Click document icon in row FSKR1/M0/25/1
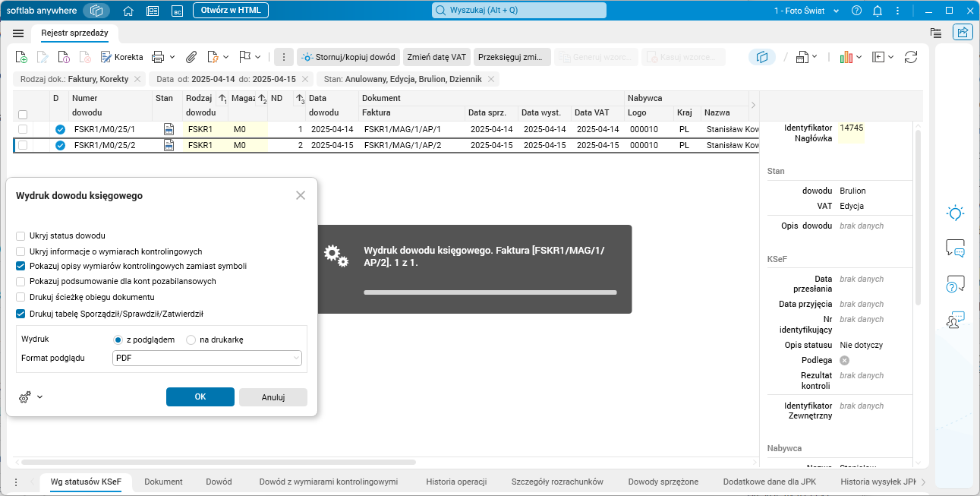The image size is (980, 496). pyautogui.click(x=169, y=129)
